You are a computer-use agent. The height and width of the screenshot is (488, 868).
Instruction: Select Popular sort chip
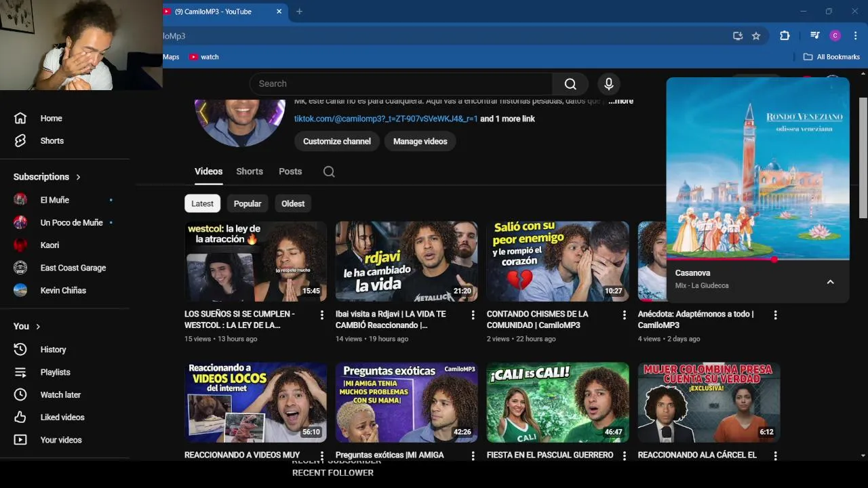(x=248, y=203)
